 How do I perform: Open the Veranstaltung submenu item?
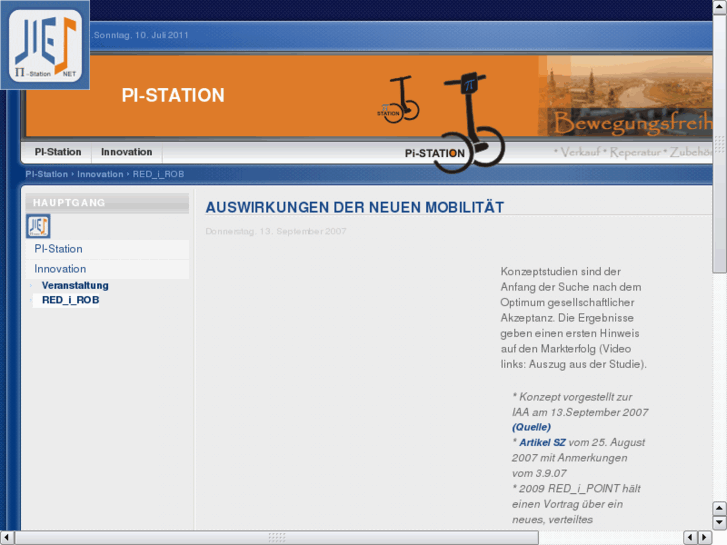coord(75,286)
